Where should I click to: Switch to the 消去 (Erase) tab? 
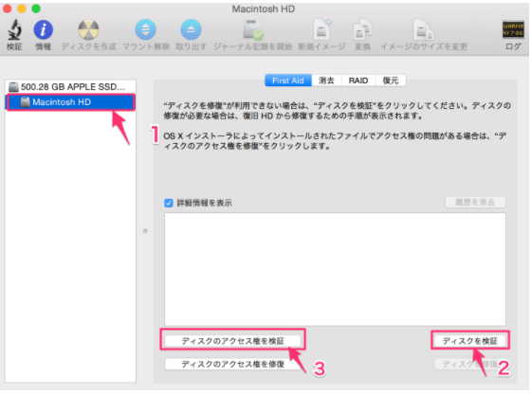326,81
